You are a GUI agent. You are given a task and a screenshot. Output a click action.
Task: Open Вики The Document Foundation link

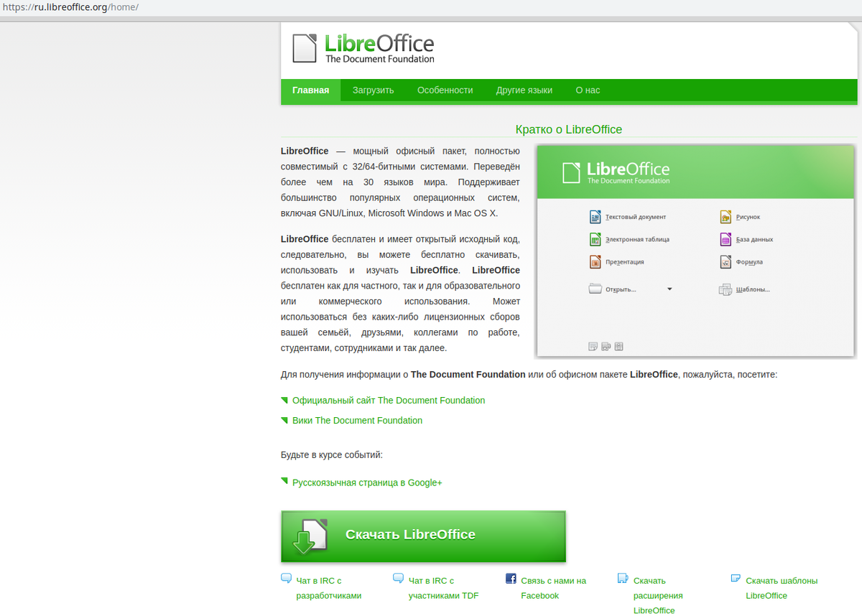pyautogui.click(x=357, y=421)
